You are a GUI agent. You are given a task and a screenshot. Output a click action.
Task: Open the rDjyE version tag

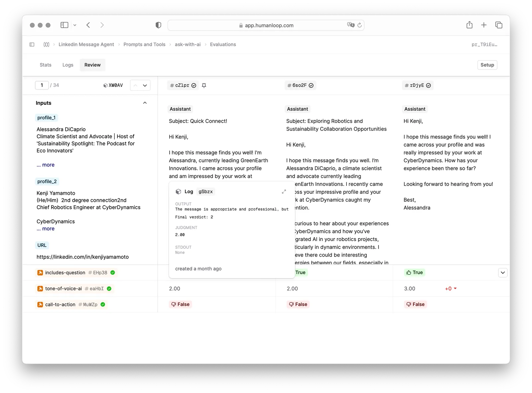click(x=418, y=85)
